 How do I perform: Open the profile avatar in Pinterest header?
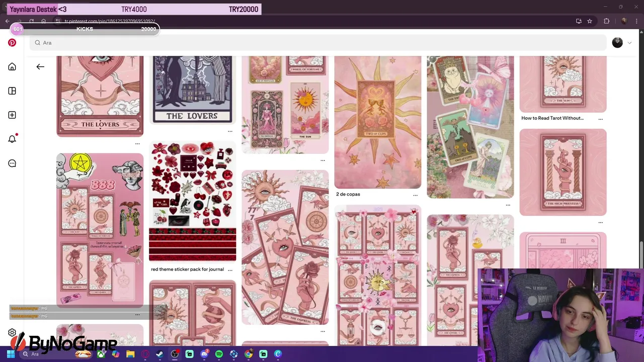617,43
